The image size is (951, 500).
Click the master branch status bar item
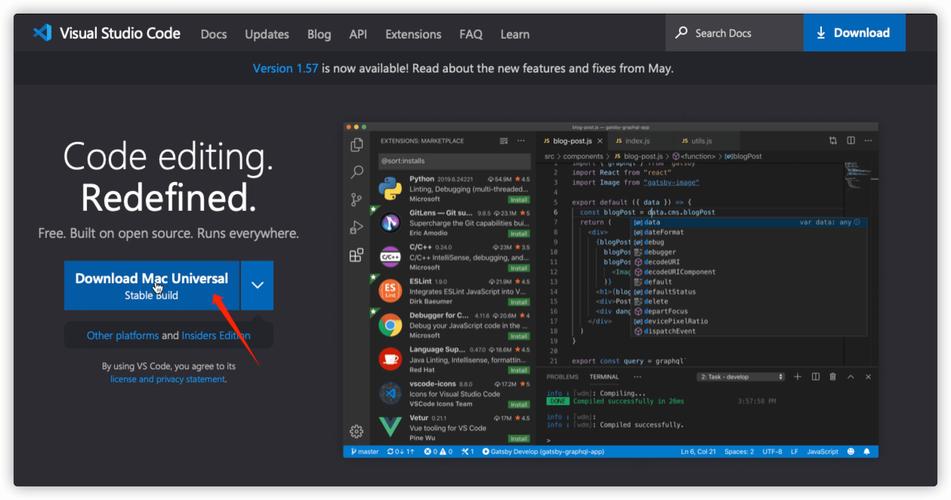point(365,451)
